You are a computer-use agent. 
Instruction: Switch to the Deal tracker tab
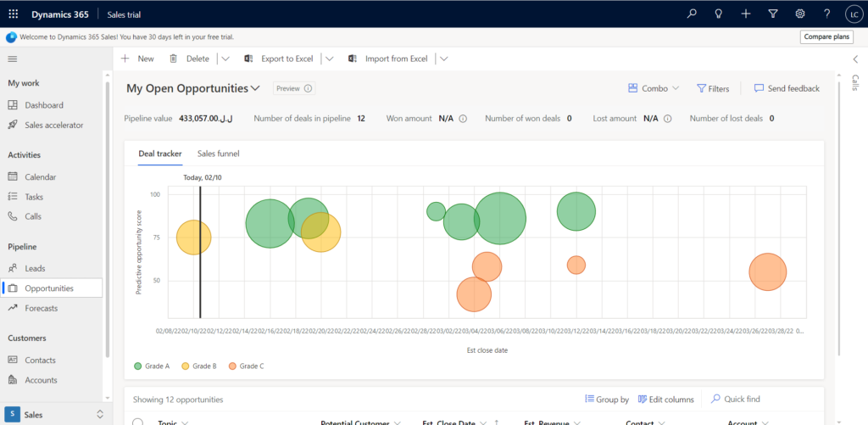(x=160, y=154)
